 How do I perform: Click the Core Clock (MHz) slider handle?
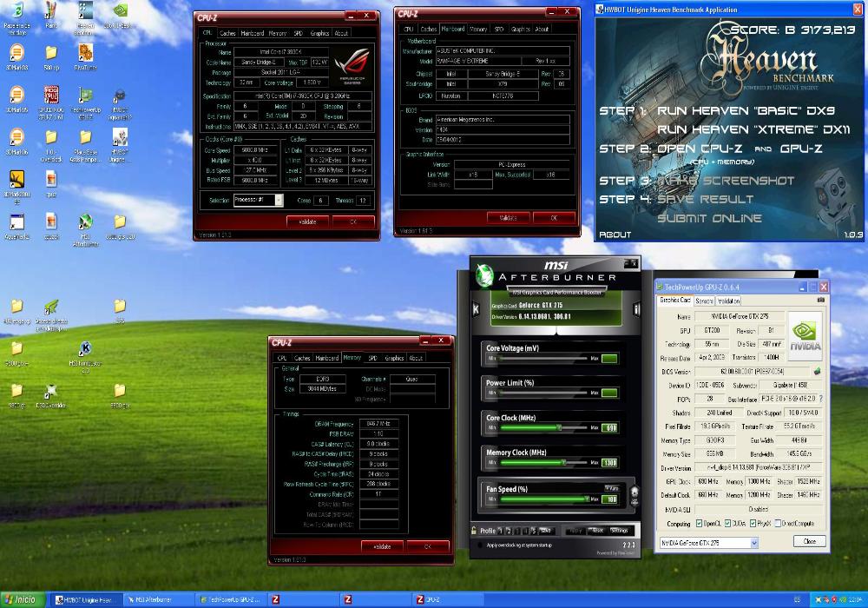point(559,427)
